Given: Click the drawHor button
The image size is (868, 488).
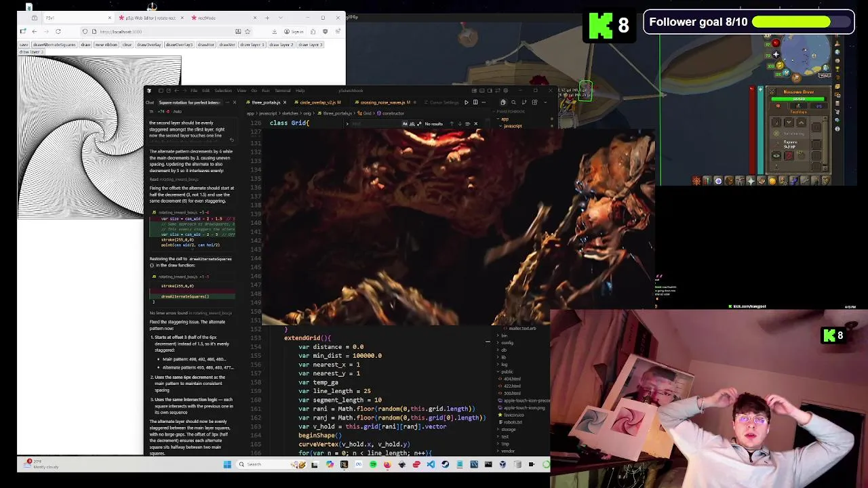Looking at the screenshot, I should (x=205, y=45).
